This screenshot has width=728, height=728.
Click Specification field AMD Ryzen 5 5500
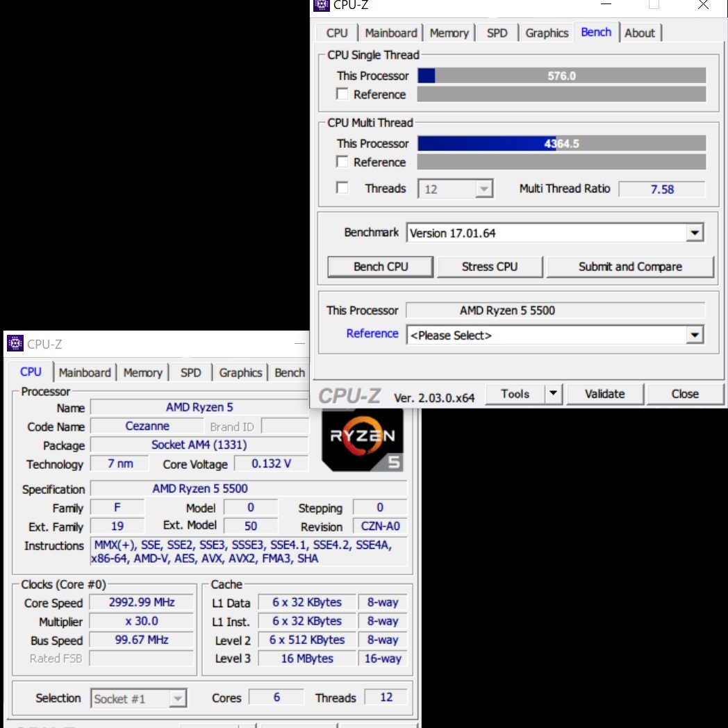point(249,488)
